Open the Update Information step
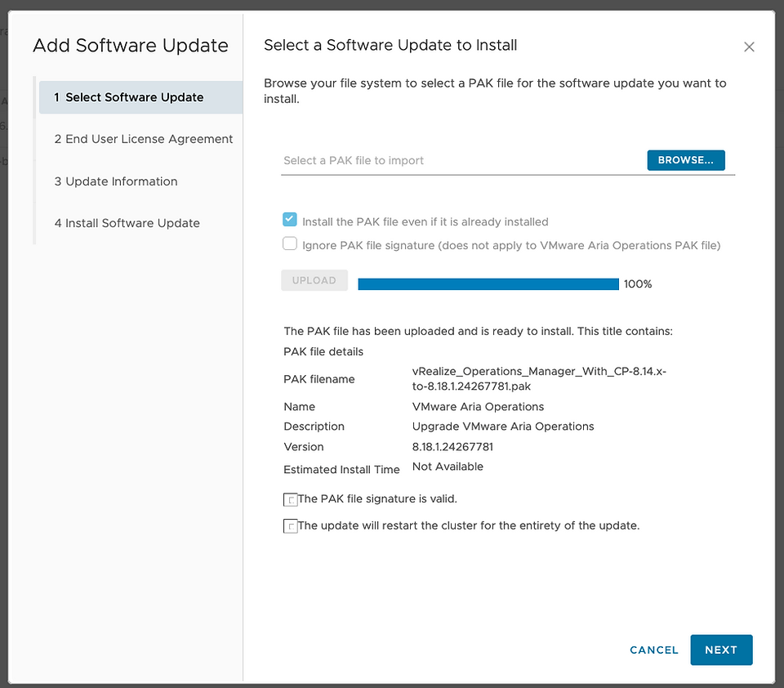Screen dimensions: 784x688 [116, 181]
